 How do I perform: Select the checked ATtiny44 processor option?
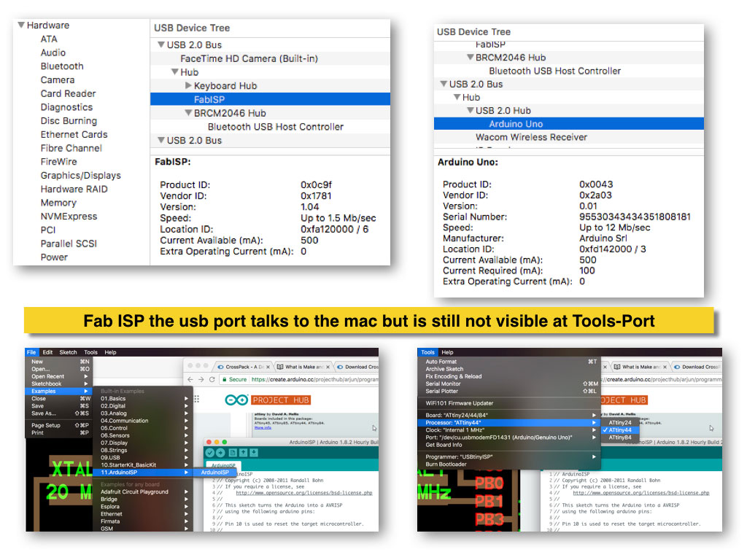(620, 430)
